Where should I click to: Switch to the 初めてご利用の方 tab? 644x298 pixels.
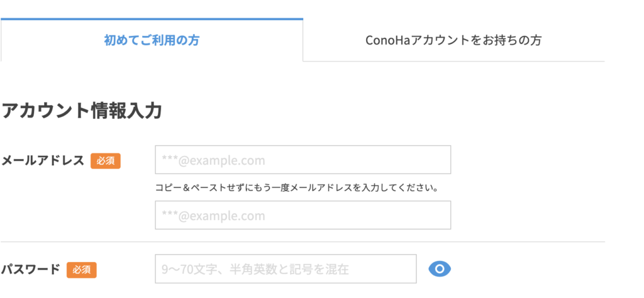[x=152, y=41]
